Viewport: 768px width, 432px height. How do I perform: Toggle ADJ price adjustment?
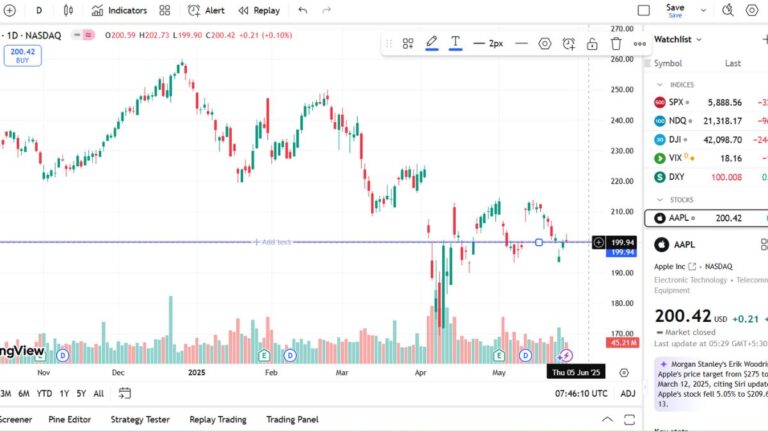[627, 394]
